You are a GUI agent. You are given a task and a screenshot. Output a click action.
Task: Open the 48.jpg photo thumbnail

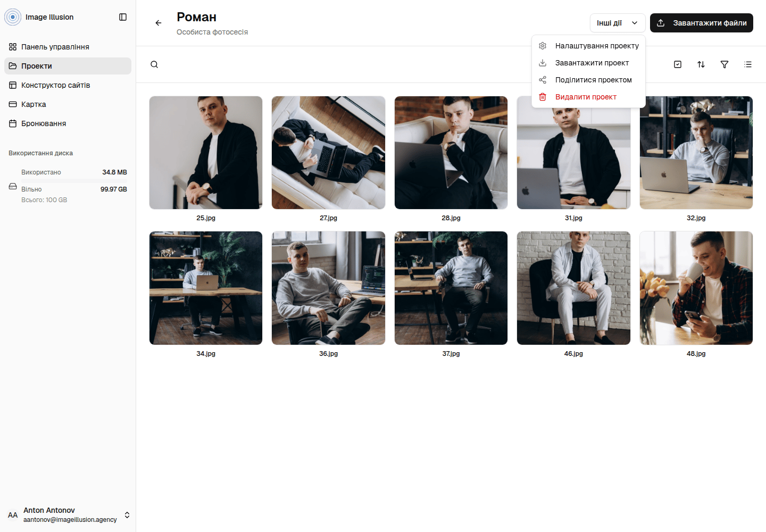pos(696,288)
